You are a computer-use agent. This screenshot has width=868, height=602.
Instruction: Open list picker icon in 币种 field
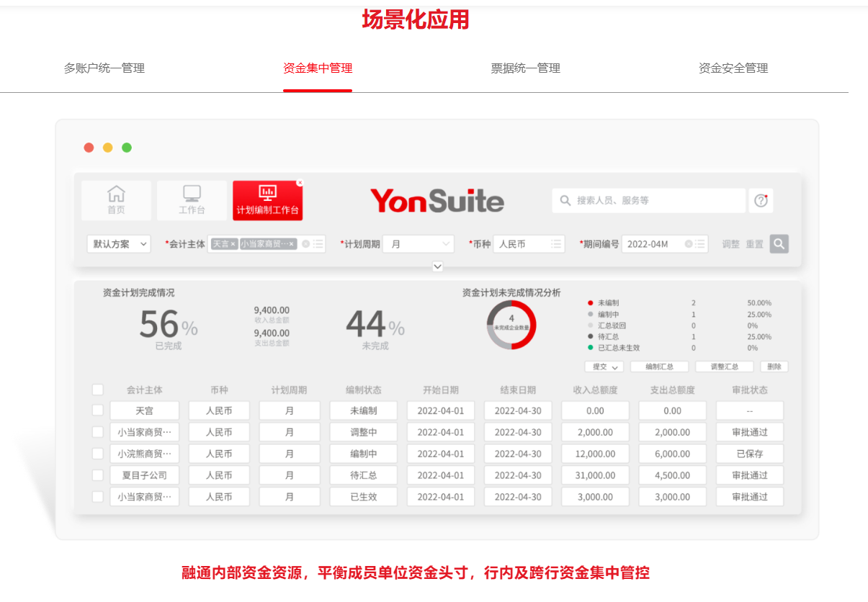click(555, 244)
